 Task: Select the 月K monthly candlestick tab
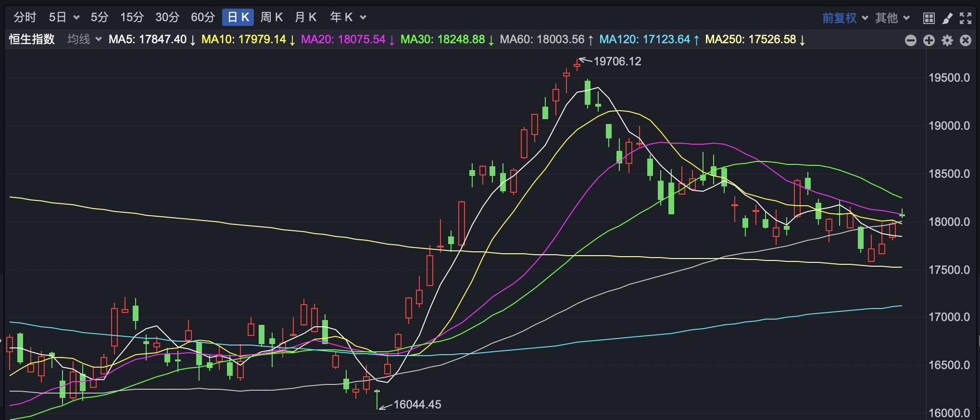click(x=306, y=17)
